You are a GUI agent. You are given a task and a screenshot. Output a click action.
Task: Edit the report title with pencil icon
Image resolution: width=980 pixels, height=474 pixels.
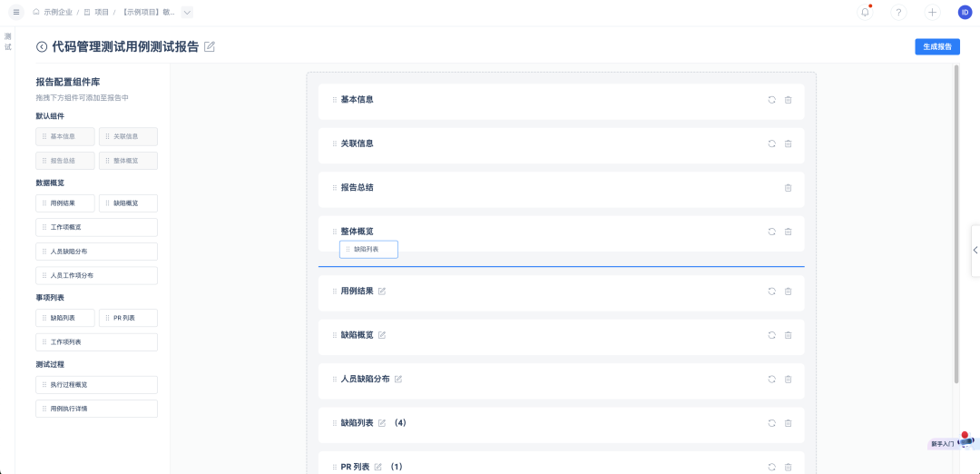coord(210,46)
